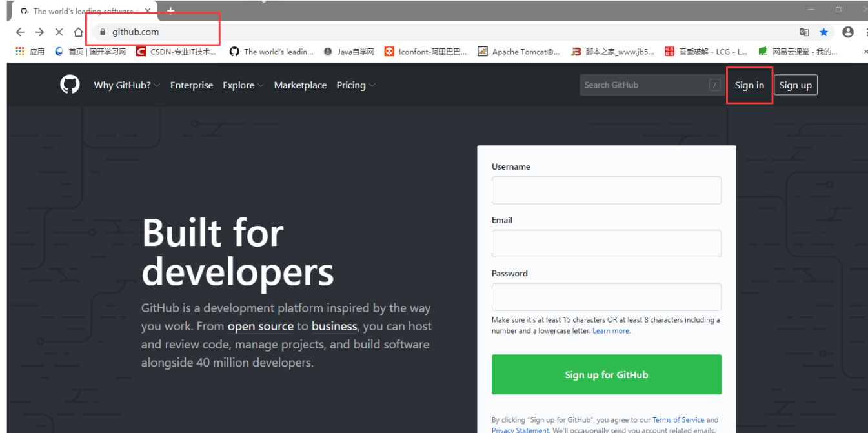Open the 首页 | 国开学习网 bookmark
Screen dimensions: 868x433
[90, 52]
